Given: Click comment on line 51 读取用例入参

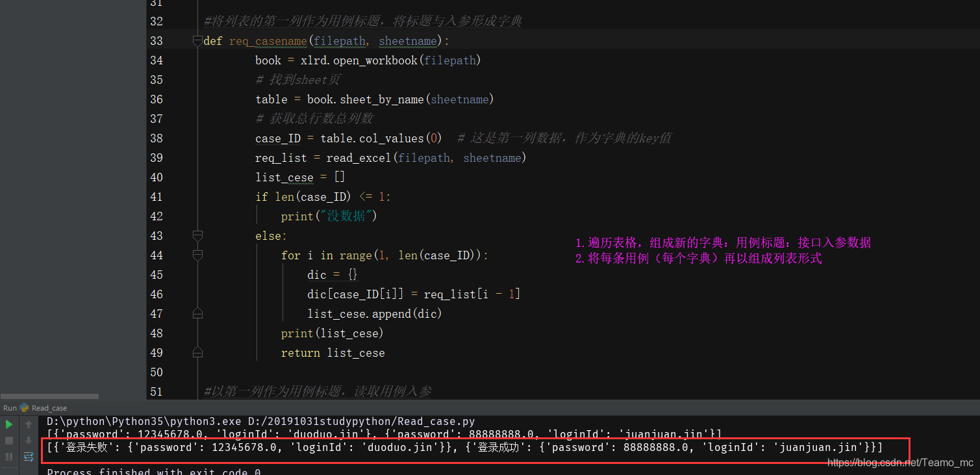Looking at the screenshot, I should click(318, 391).
